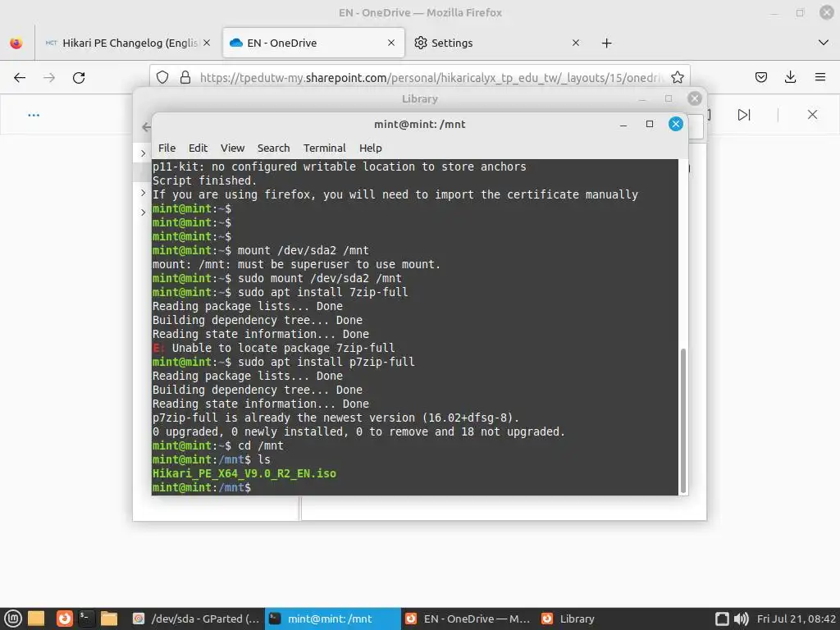Click the "sudo mount /dev/sda2 /mnt" command line

click(320, 279)
